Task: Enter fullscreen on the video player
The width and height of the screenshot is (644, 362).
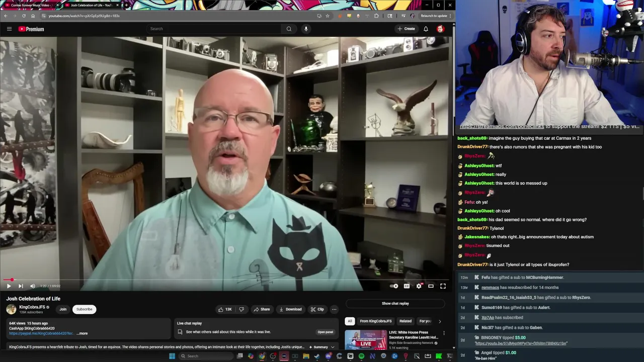Action: (x=443, y=286)
